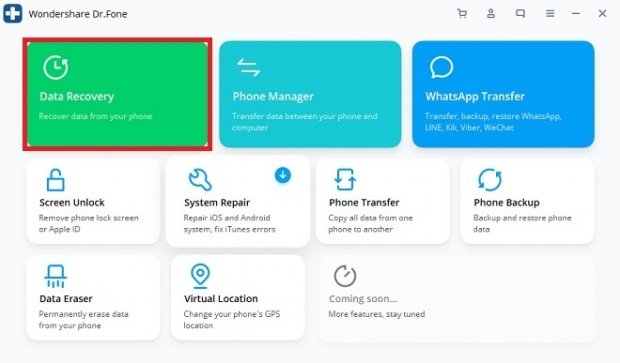Select the System Repair label

(x=217, y=202)
